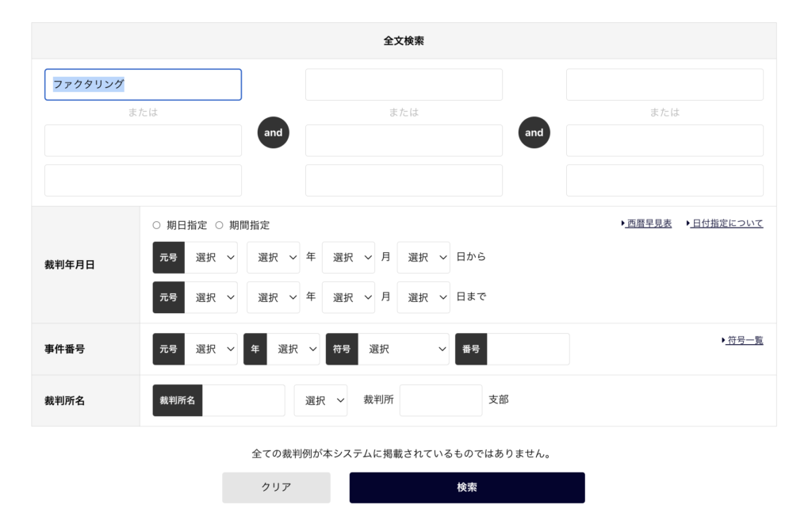Click the 裁判所名 text input field
Screen dimensions: 812x524
pos(243,400)
